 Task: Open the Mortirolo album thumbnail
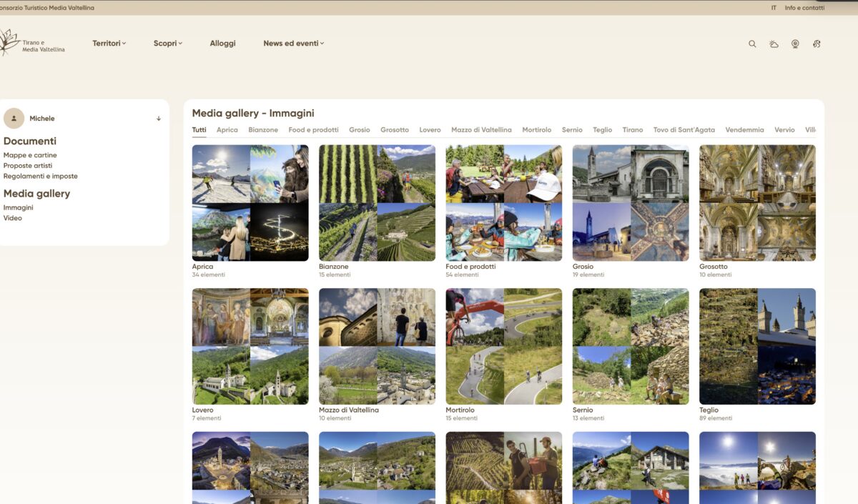pos(504,347)
